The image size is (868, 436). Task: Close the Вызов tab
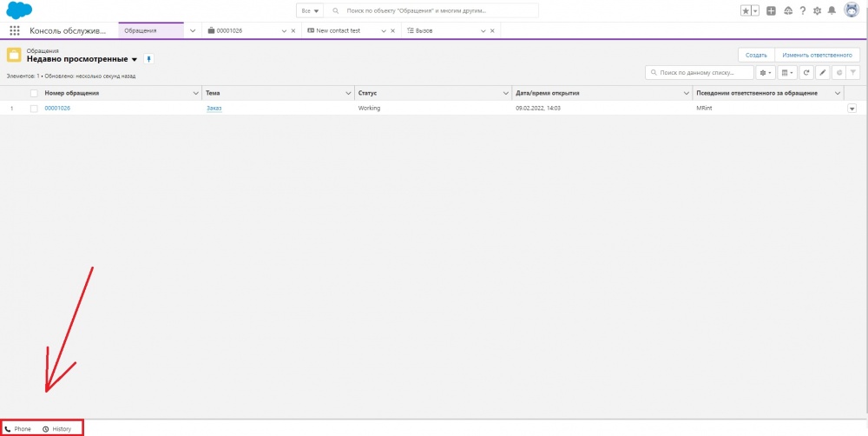tap(492, 31)
